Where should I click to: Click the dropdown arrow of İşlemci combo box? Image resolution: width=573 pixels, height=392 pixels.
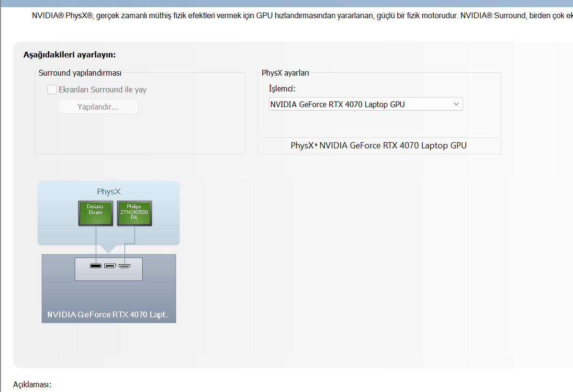tap(456, 104)
